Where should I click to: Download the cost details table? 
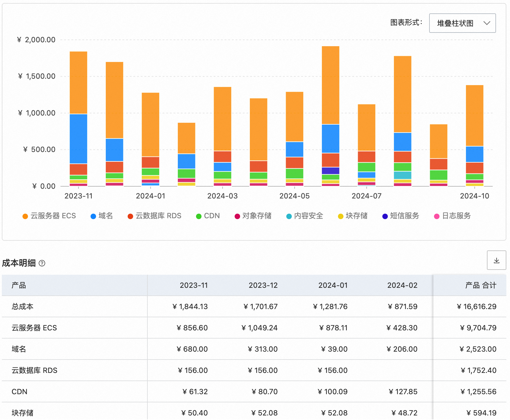[x=496, y=260]
